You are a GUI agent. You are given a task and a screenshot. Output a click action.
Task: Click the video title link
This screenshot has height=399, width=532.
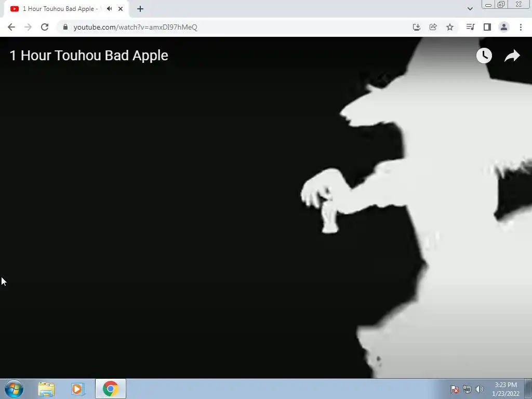pos(89,55)
